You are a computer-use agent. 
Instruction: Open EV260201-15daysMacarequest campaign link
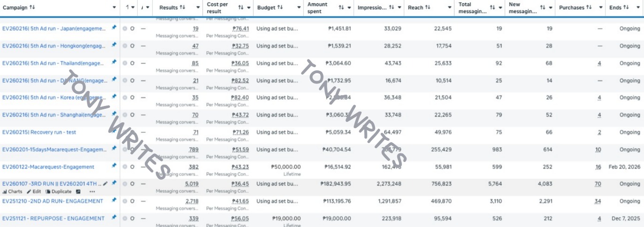pos(54,150)
